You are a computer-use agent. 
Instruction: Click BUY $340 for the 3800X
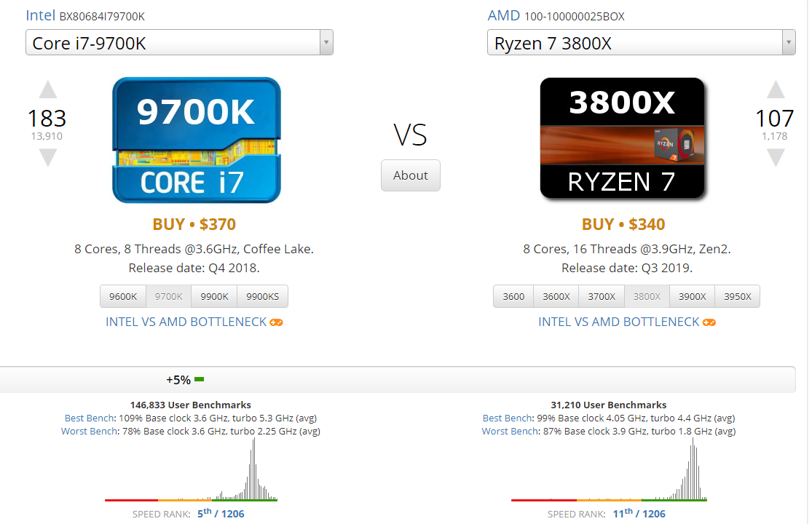point(623,224)
